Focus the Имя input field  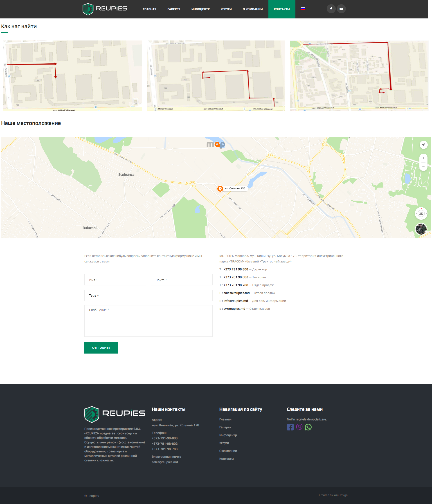(x=115, y=280)
